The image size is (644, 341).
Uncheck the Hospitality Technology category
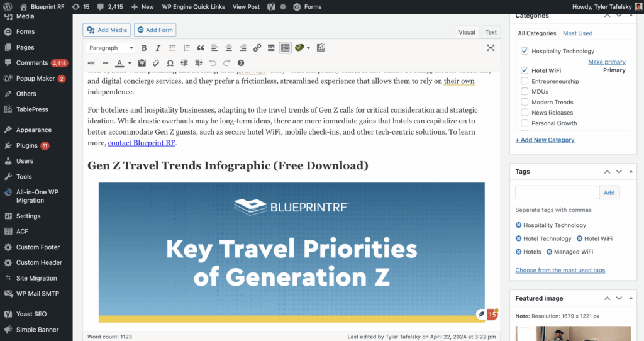point(525,51)
